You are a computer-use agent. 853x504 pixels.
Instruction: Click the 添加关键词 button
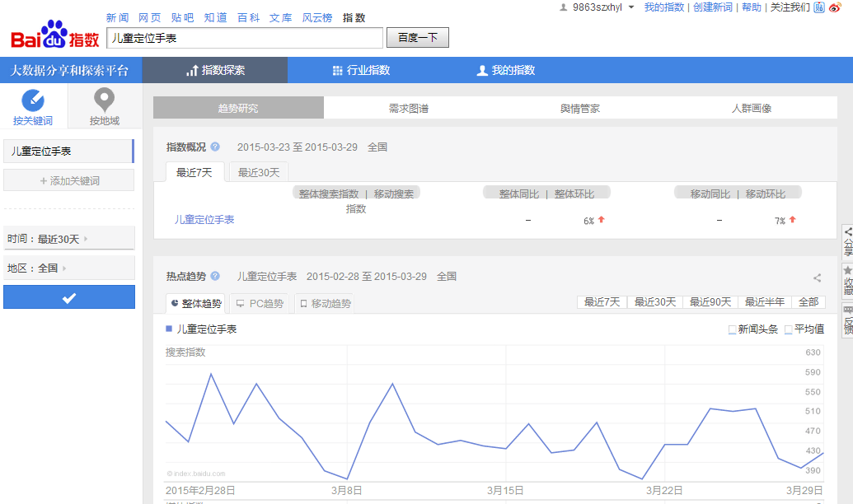[69, 180]
